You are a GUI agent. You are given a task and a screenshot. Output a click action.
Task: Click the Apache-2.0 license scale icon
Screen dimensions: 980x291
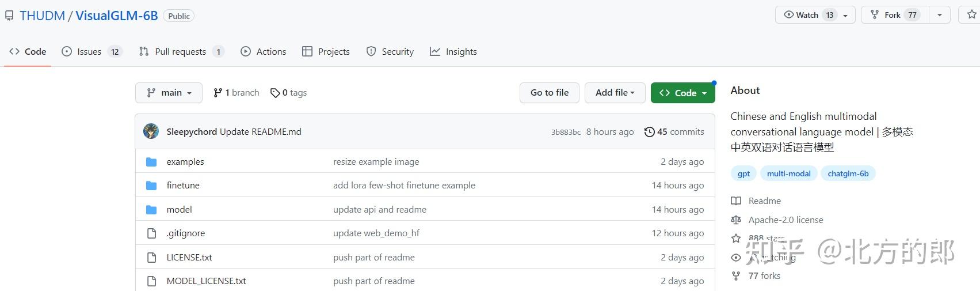point(736,220)
